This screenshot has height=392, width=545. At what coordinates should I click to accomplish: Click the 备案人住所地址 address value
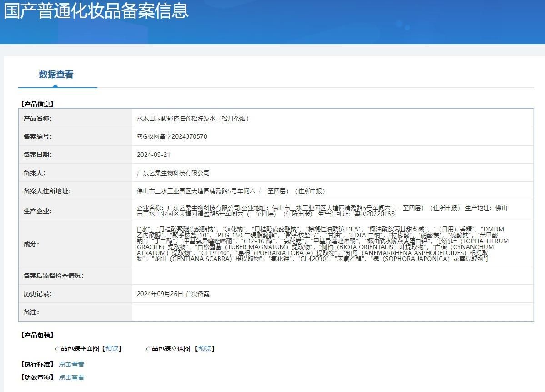coord(231,191)
